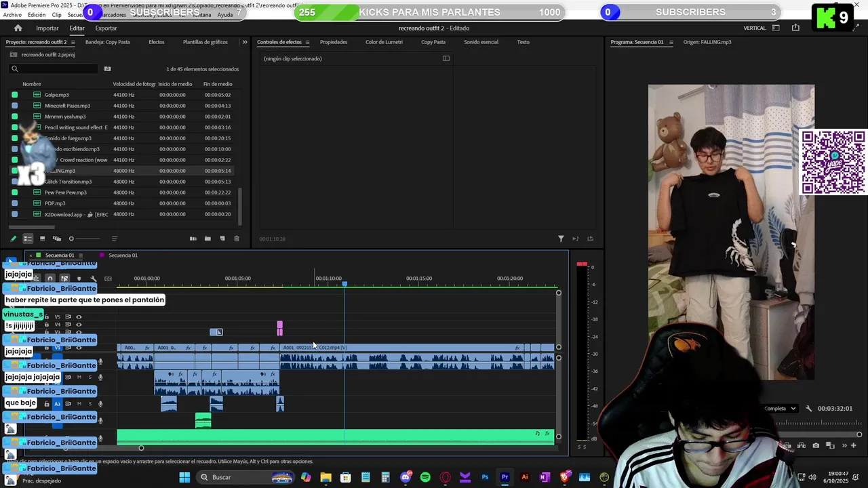Open the Importar workspace tab
This screenshot has width=868, height=488.
(47, 28)
